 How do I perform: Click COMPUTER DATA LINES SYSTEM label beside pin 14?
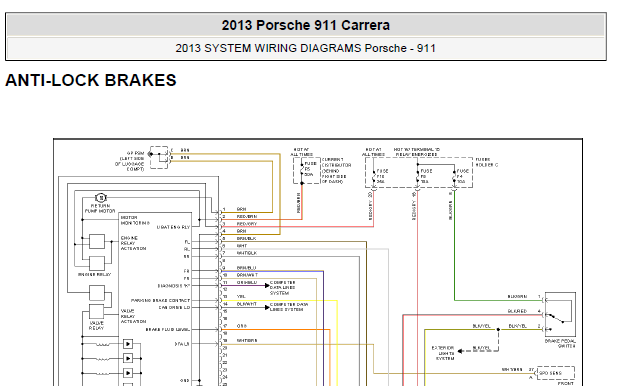[289, 307]
